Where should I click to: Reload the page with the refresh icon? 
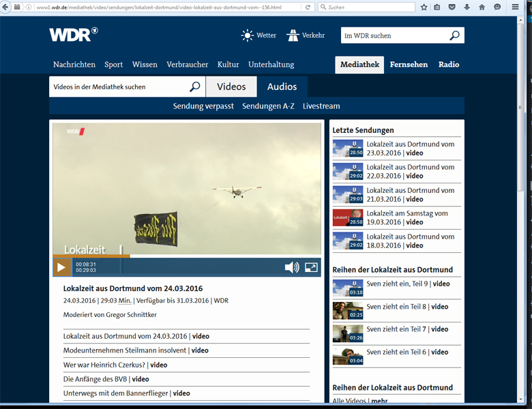pos(308,7)
